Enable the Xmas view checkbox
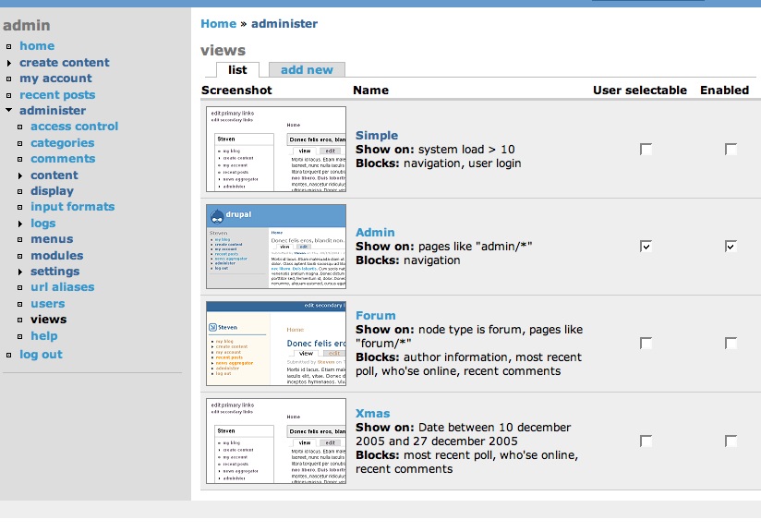761x532 pixels. [x=731, y=441]
